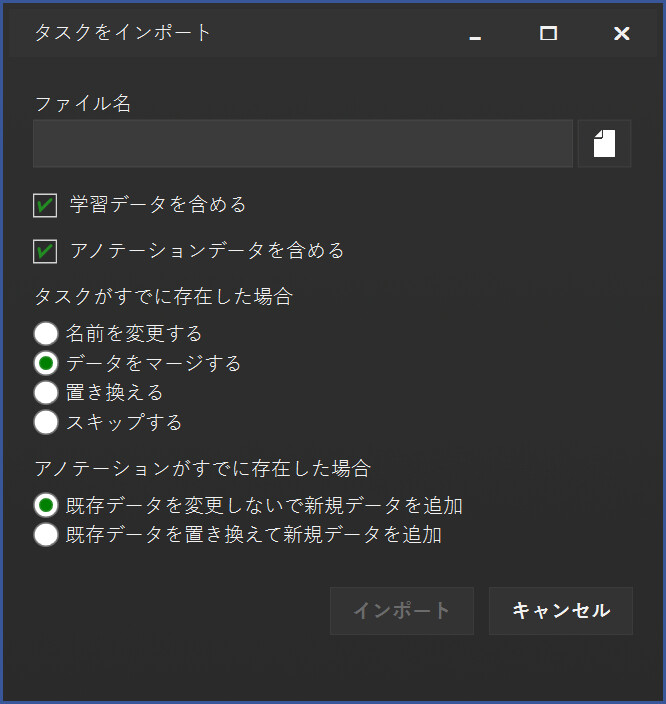Viewport: 666px width, 704px height.
Task: Open the file browse icon
Action: coord(604,144)
